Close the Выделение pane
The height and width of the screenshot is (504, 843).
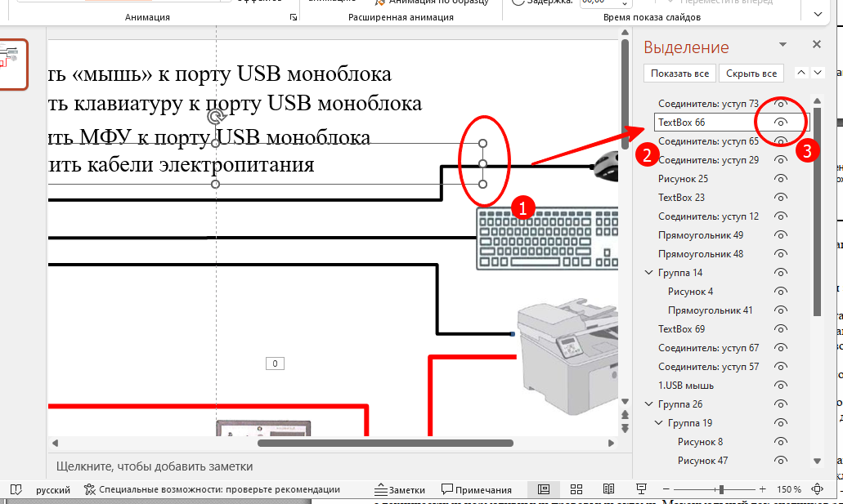[817, 45]
